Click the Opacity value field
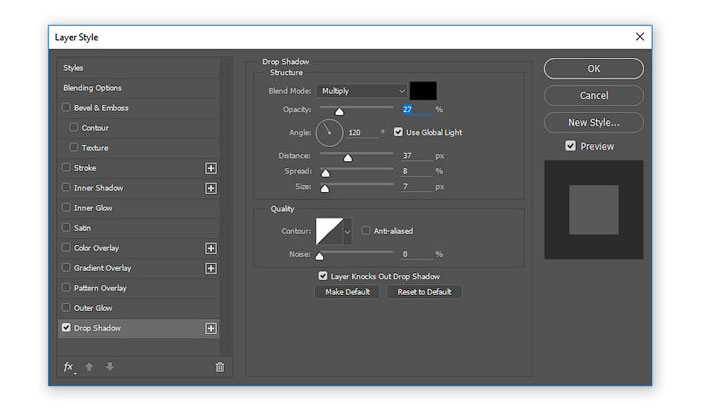The image size is (725, 415). click(x=417, y=110)
